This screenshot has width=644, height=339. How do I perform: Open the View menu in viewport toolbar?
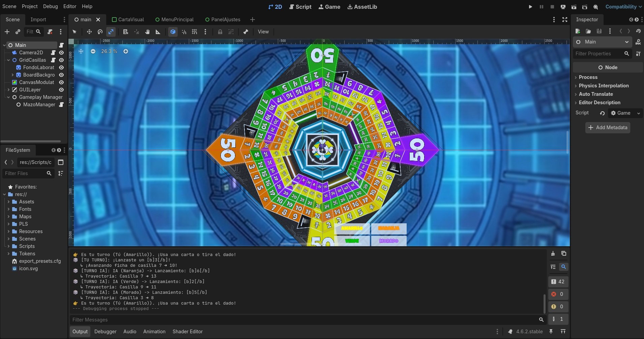(x=263, y=32)
